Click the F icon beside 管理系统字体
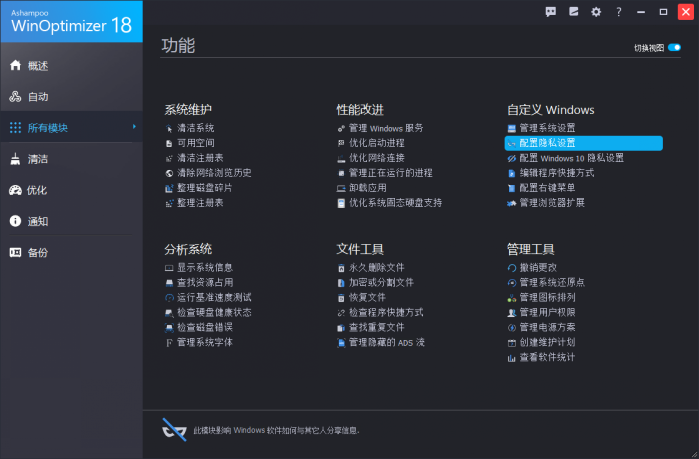Viewport: 699px width, 459px height. [x=169, y=343]
